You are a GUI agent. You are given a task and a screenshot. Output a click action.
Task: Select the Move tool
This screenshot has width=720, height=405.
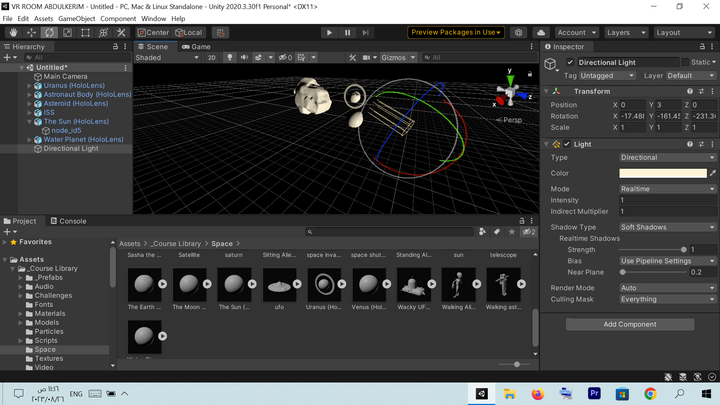31,32
